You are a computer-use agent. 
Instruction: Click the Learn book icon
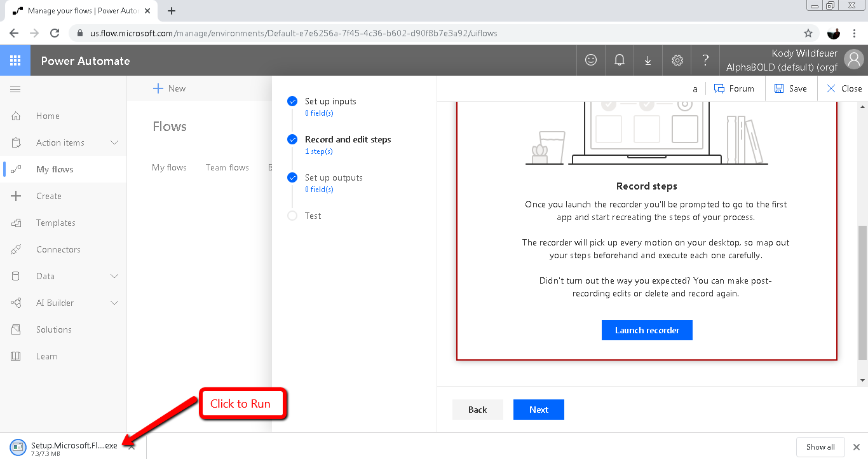[x=16, y=356]
